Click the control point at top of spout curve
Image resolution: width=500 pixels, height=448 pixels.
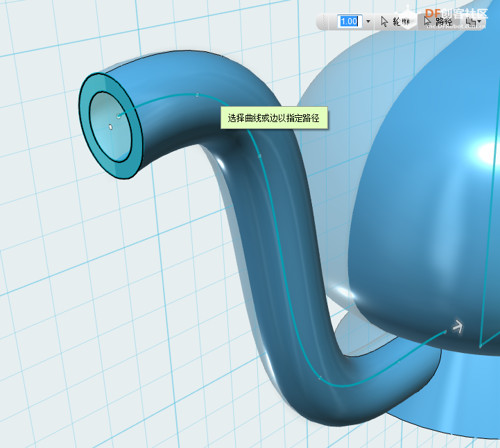click(x=198, y=94)
